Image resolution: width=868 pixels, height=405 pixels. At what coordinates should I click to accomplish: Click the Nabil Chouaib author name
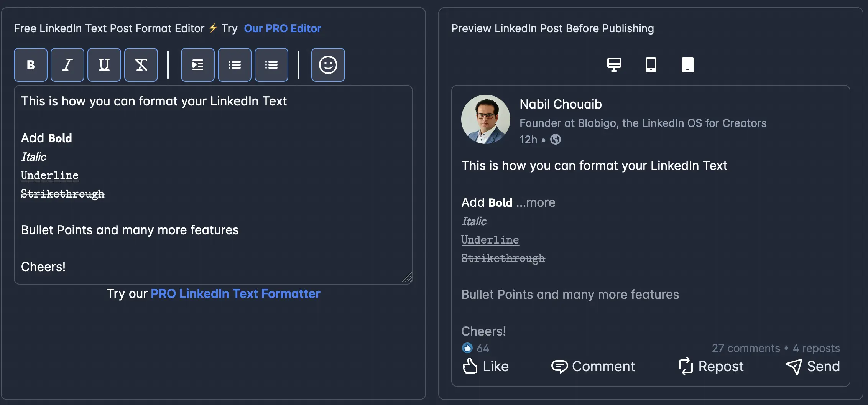561,104
